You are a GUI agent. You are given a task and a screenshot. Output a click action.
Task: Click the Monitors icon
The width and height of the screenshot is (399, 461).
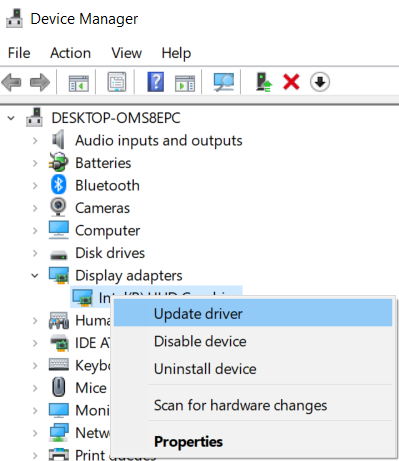[59, 410]
